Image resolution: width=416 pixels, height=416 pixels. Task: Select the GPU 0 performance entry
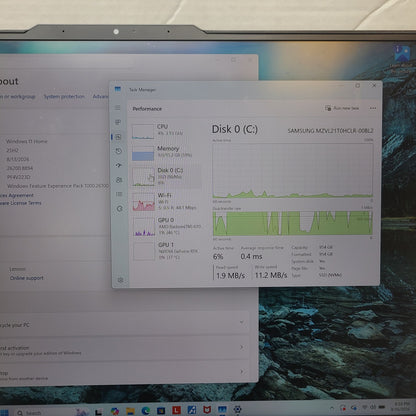[166, 227]
